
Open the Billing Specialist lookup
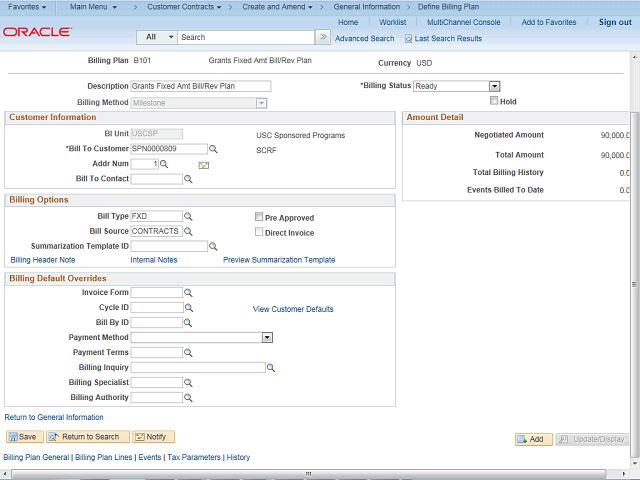tap(188, 383)
